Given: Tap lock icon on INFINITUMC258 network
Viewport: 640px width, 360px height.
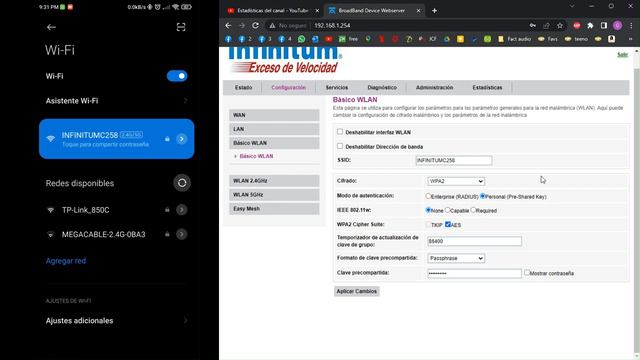Looking at the screenshot, I should 167,139.
